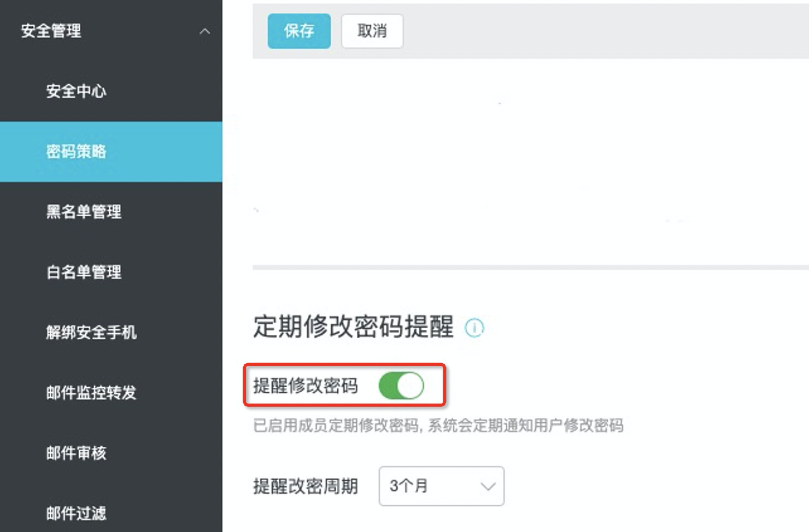Collapse the 安全管理 menu chevron
Image resolution: width=809 pixels, height=532 pixels.
pos(204,31)
